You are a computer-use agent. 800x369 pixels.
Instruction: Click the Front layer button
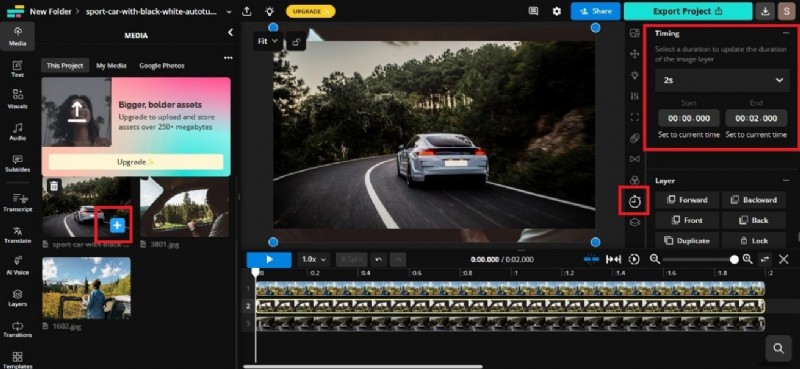pos(687,220)
